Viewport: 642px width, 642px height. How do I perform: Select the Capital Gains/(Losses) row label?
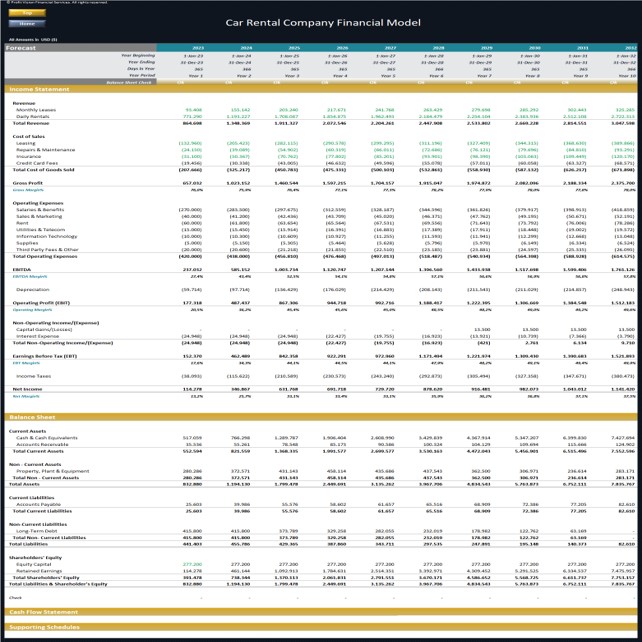pos(44,329)
